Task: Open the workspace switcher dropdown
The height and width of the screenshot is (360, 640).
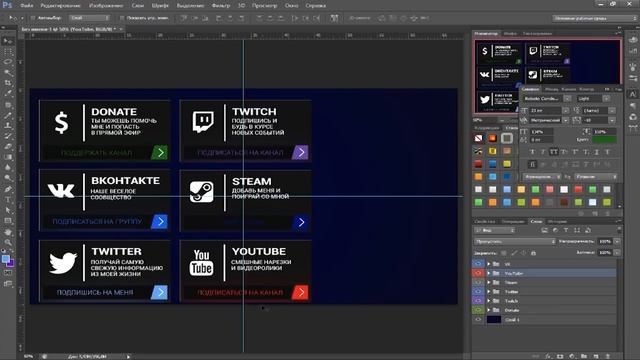Action: coord(594,18)
